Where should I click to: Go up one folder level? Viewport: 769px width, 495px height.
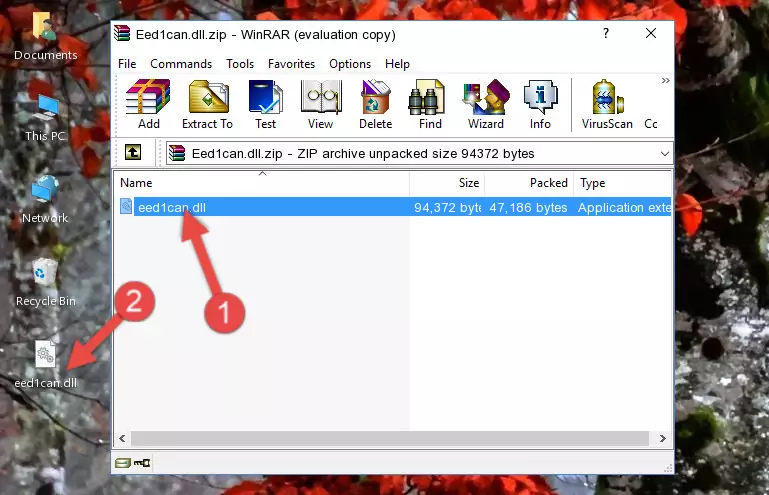click(x=133, y=153)
